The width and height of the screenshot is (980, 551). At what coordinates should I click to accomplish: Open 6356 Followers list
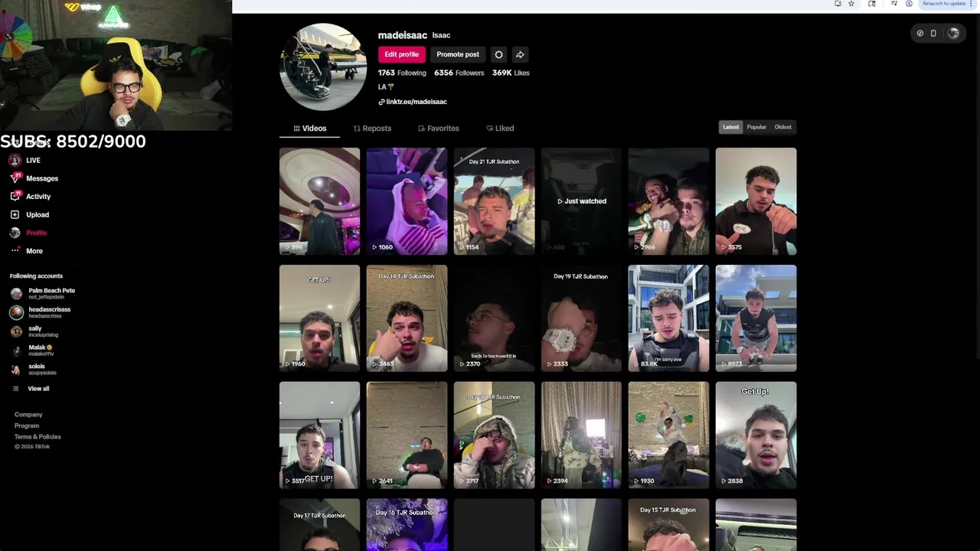(459, 73)
